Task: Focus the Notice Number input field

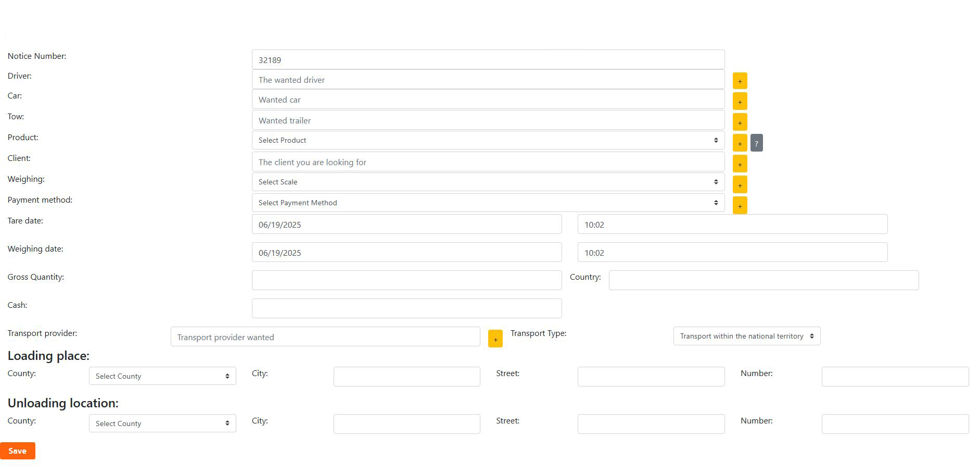Action: [x=488, y=60]
